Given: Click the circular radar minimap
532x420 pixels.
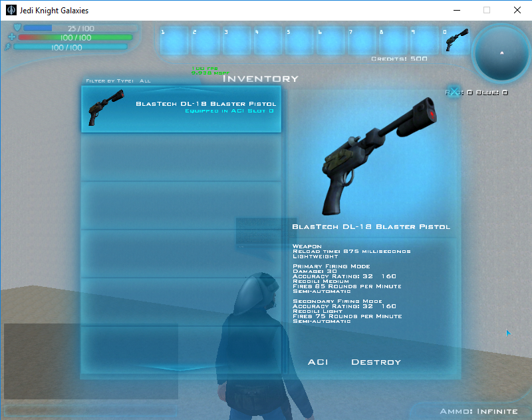Looking at the screenshot, I should (501, 53).
